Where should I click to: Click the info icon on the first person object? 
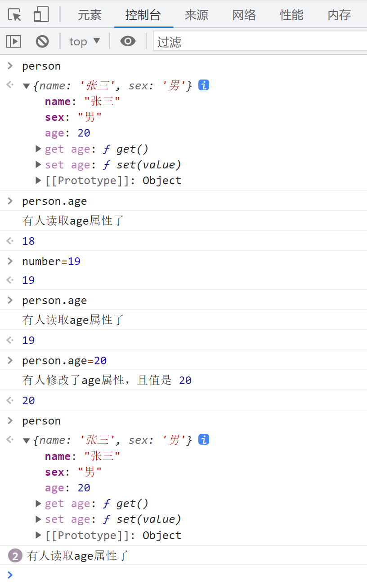pos(204,85)
